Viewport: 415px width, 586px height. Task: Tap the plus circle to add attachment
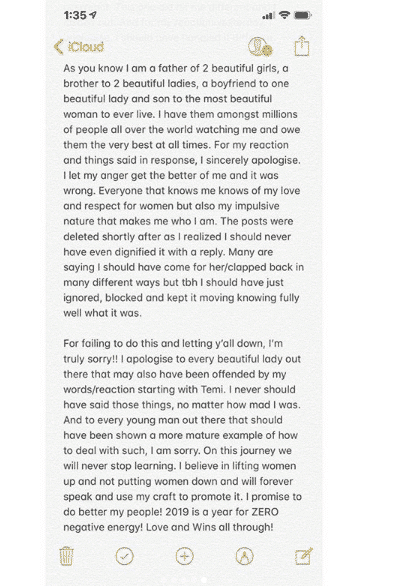(185, 556)
